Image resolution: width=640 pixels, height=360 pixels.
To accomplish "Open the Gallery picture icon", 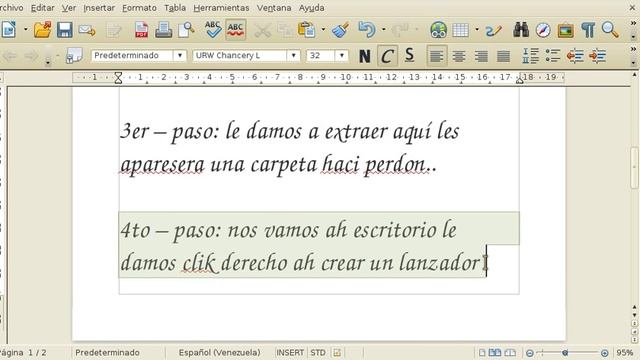I will [565, 30].
